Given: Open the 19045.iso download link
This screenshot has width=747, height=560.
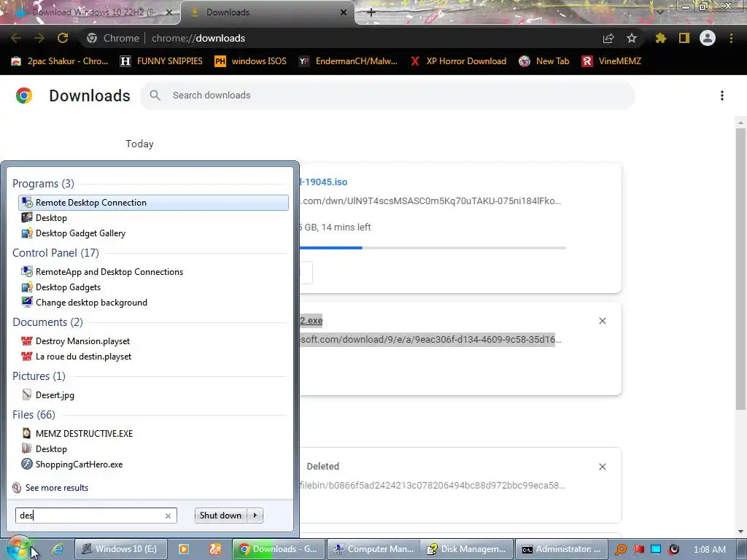Looking at the screenshot, I should (x=323, y=182).
